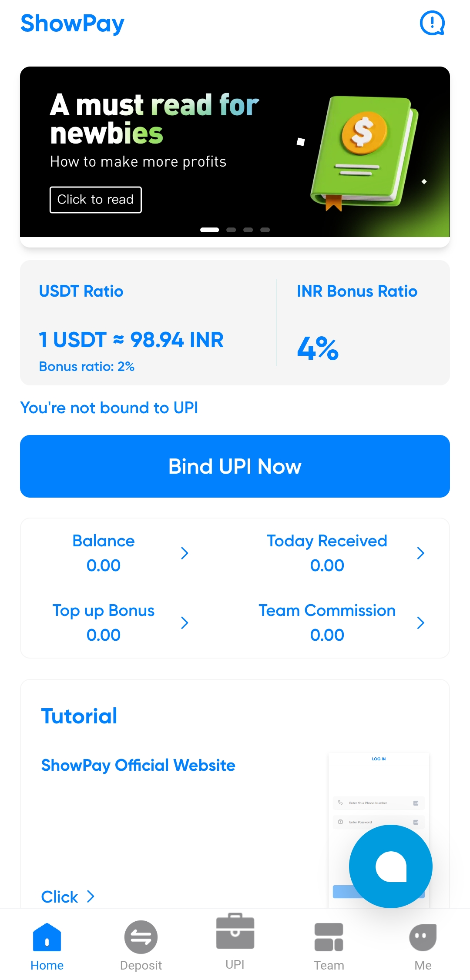The height and width of the screenshot is (980, 470).
Task: Tap the Home house icon
Action: pyautogui.click(x=47, y=937)
